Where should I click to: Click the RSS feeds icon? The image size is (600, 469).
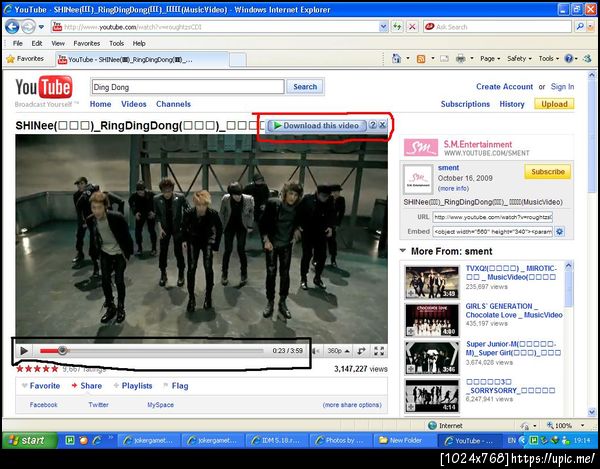tap(421, 59)
